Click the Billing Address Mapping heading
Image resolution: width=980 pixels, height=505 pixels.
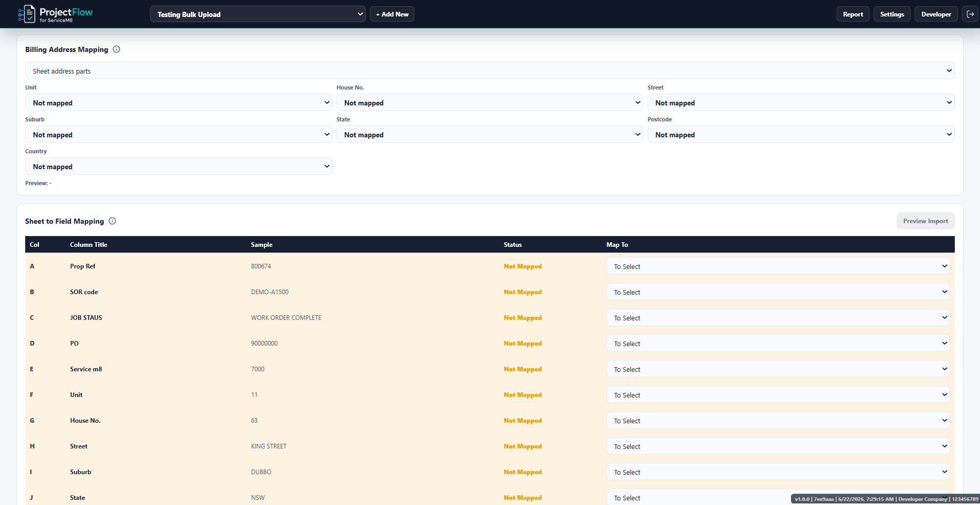point(67,49)
